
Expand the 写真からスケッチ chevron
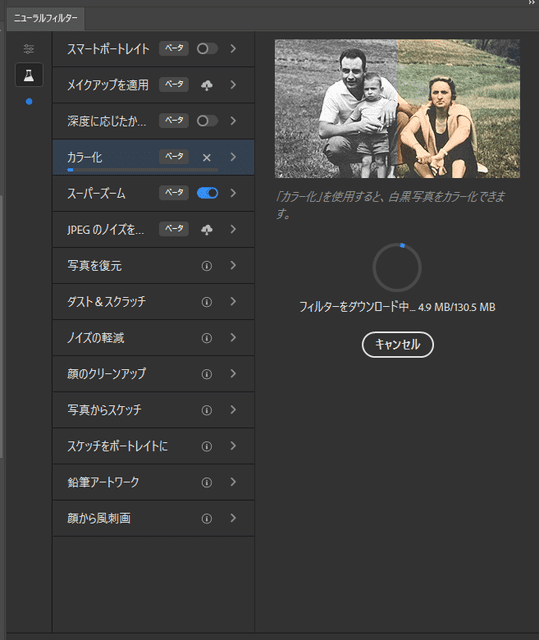coord(233,409)
